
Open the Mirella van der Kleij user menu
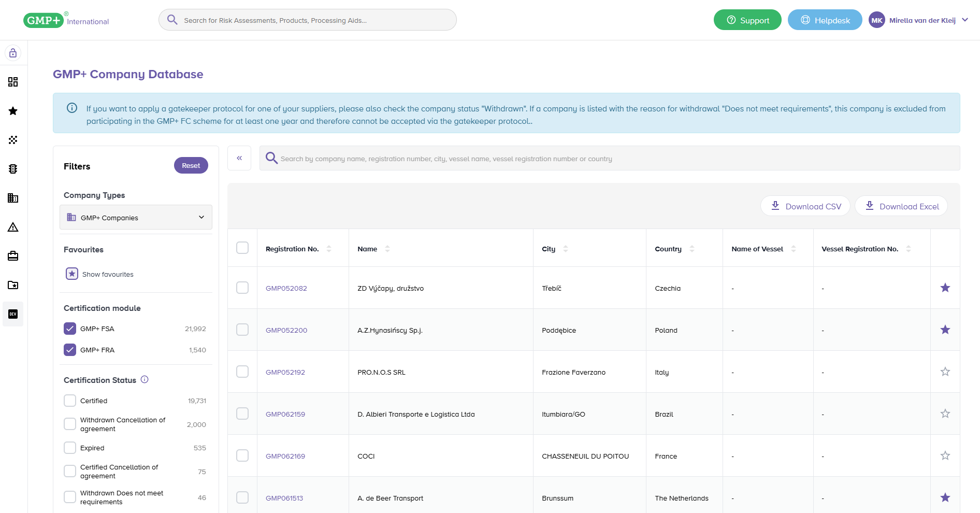coord(918,20)
